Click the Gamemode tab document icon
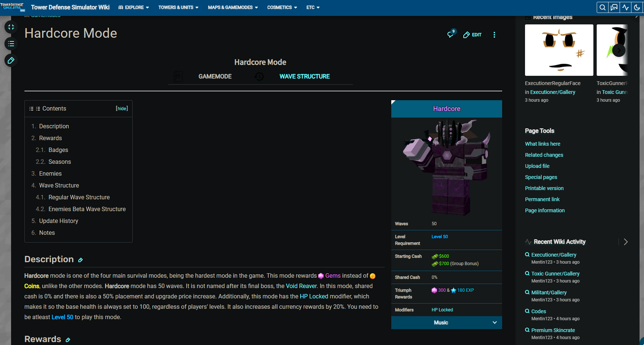644x345 pixels. coord(178,77)
